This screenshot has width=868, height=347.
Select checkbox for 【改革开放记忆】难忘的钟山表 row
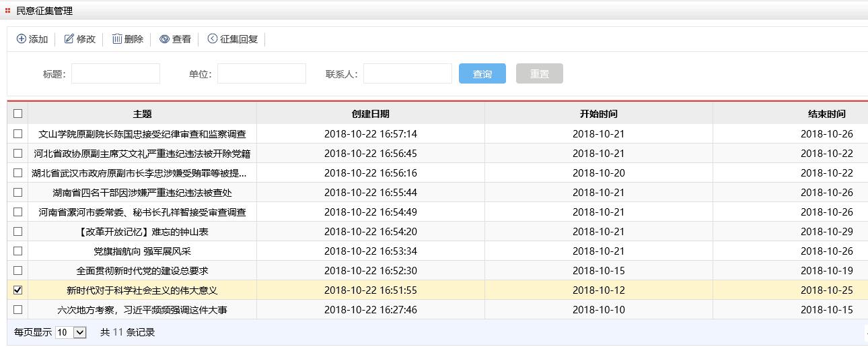pos(17,231)
